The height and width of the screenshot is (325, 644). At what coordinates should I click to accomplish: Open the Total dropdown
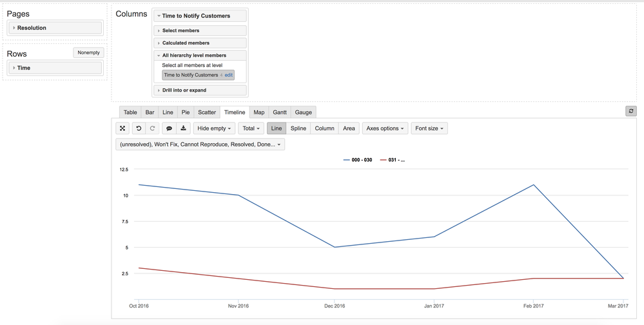pyautogui.click(x=251, y=128)
